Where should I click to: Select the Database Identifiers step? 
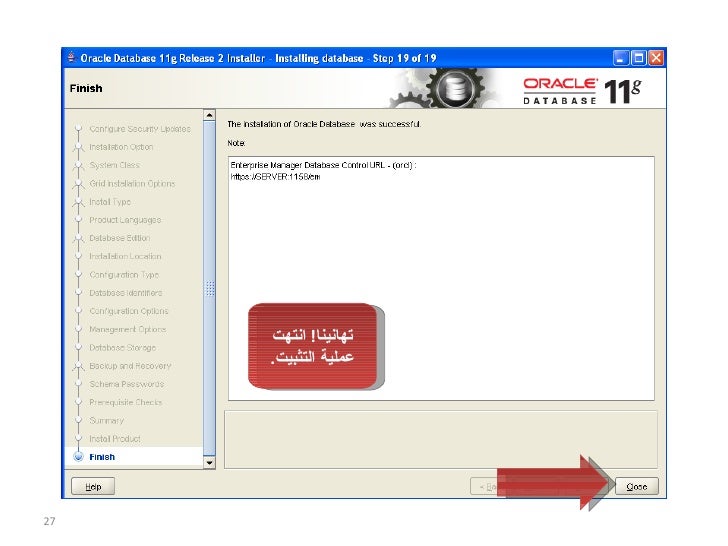(126, 293)
